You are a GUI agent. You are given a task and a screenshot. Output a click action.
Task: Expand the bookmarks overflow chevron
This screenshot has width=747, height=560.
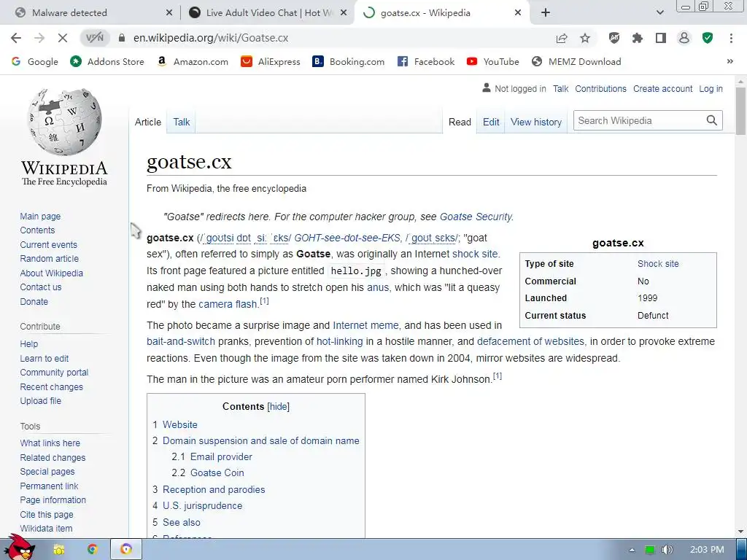729,61
